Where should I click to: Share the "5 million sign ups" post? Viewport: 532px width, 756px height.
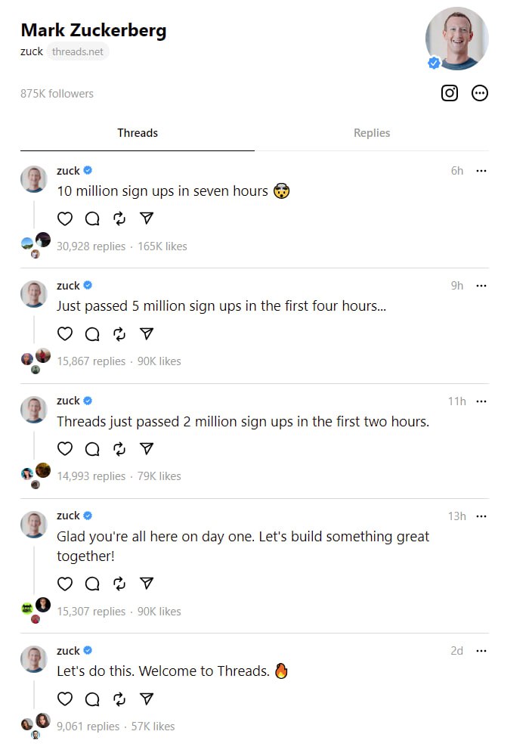point(147,333)
